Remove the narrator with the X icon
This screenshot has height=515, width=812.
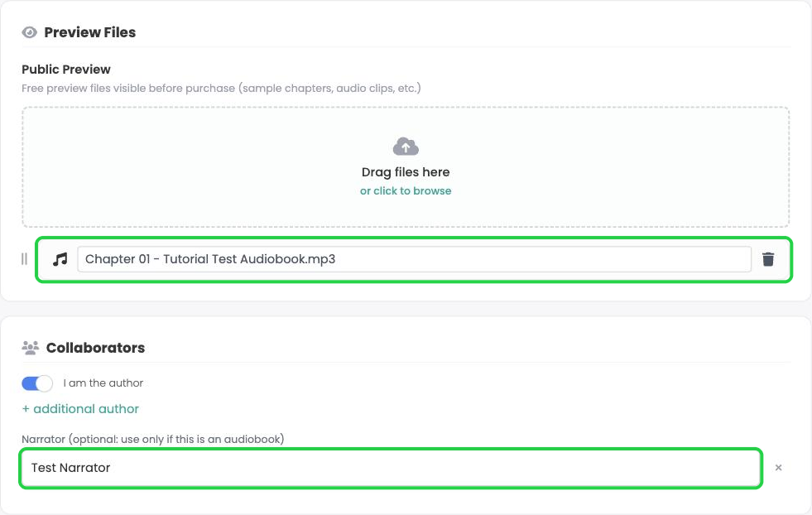pyautogui.click(x=778, y=467)
